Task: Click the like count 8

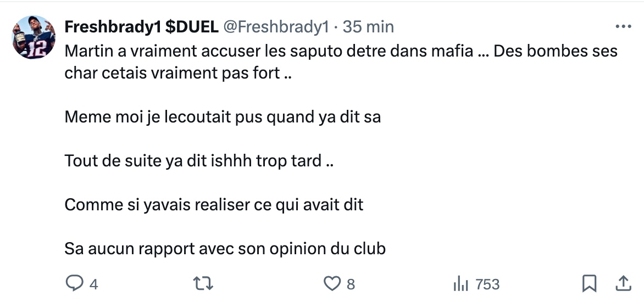Action: point(351,284)
